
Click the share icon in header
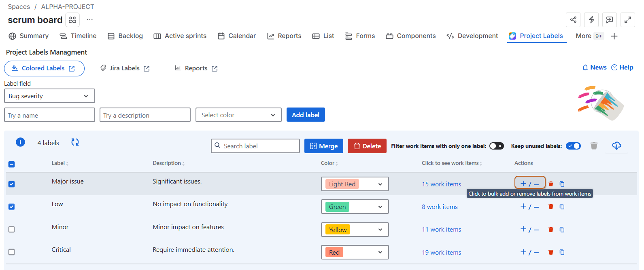point(573,20)
